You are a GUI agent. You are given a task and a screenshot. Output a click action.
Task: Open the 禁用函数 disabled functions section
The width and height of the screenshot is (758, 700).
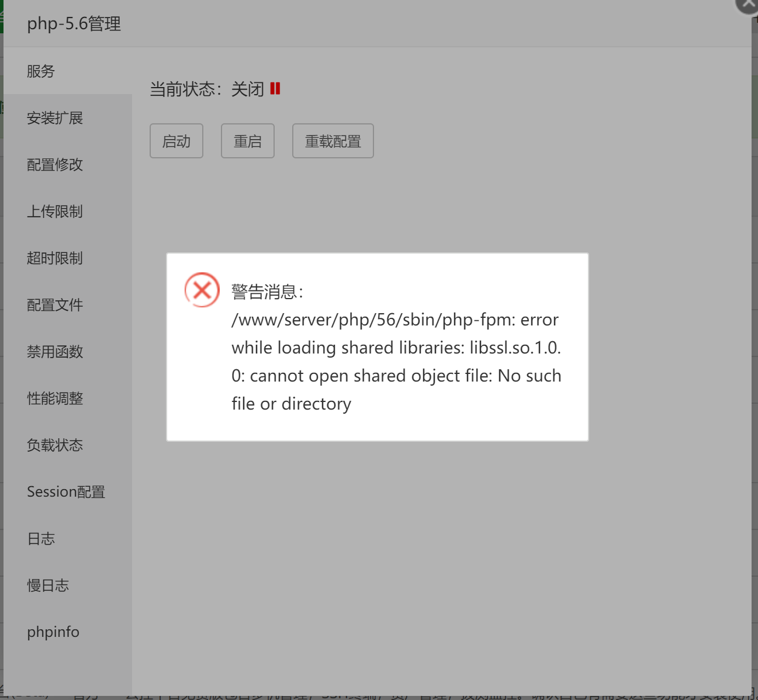(55, 352)
